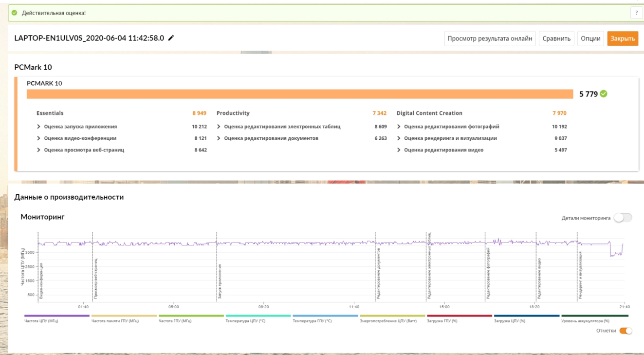
Task: Expand Оценка редактирования электронных таблиц row
Action: tap(278, 127)
